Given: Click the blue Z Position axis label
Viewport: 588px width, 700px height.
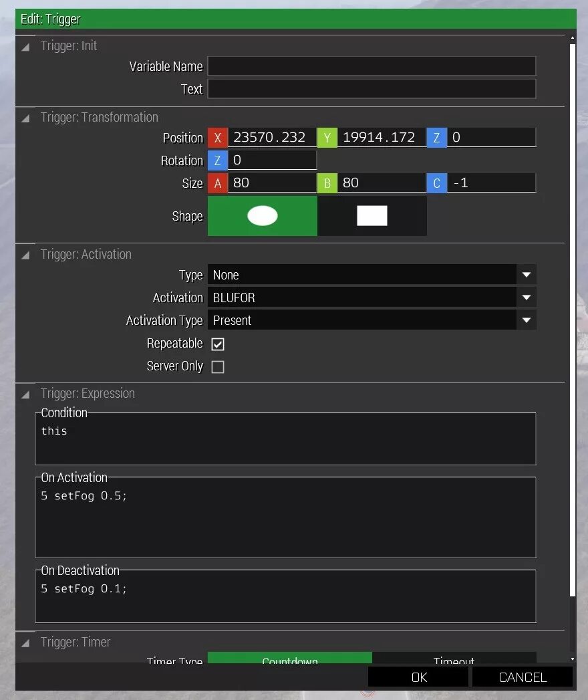Looking at the screenshot, I should (x=436, y=138).
